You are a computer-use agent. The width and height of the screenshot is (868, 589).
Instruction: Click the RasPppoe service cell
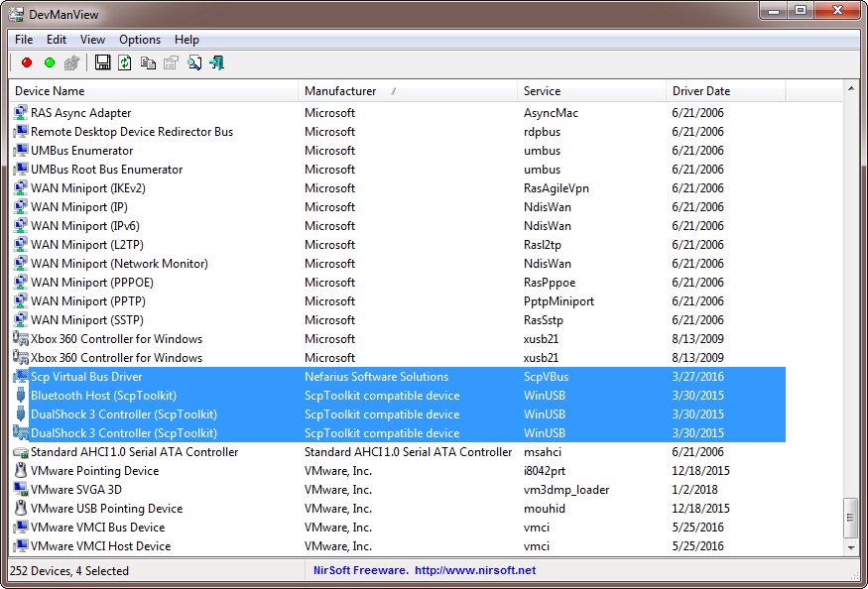(x=550, y=283)
